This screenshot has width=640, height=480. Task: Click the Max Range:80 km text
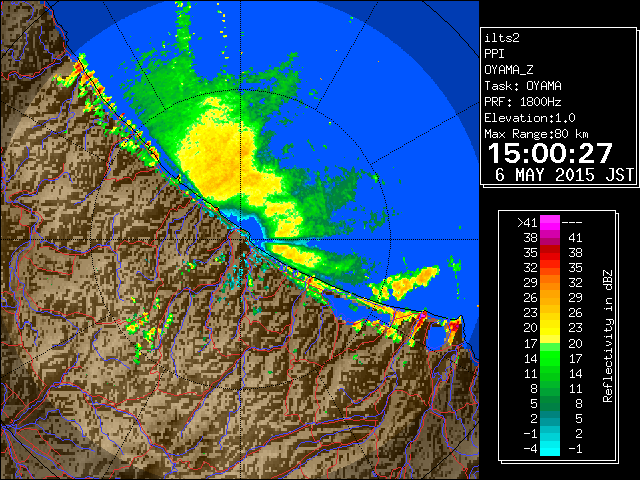click(536, 134)
